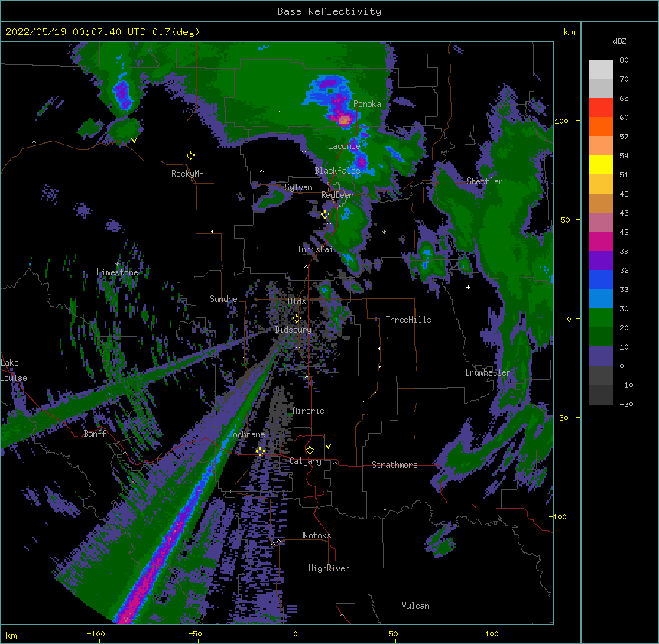Click the 0 tick on horizontal km axis
Viewport: 659px width, 644px height.
(295, 633)
